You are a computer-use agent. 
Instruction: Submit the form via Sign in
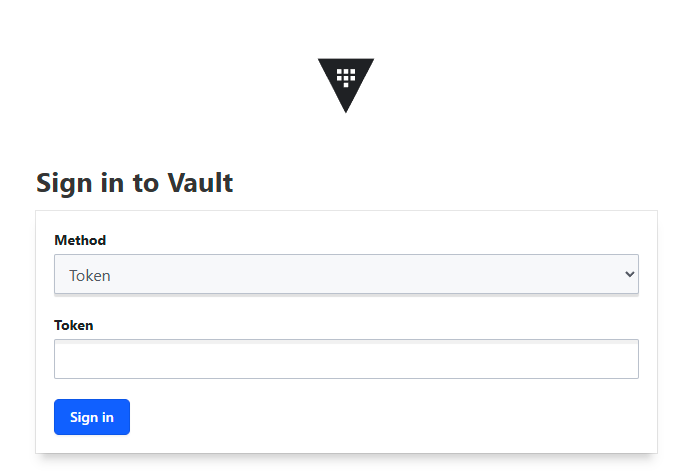coord(92,417)
